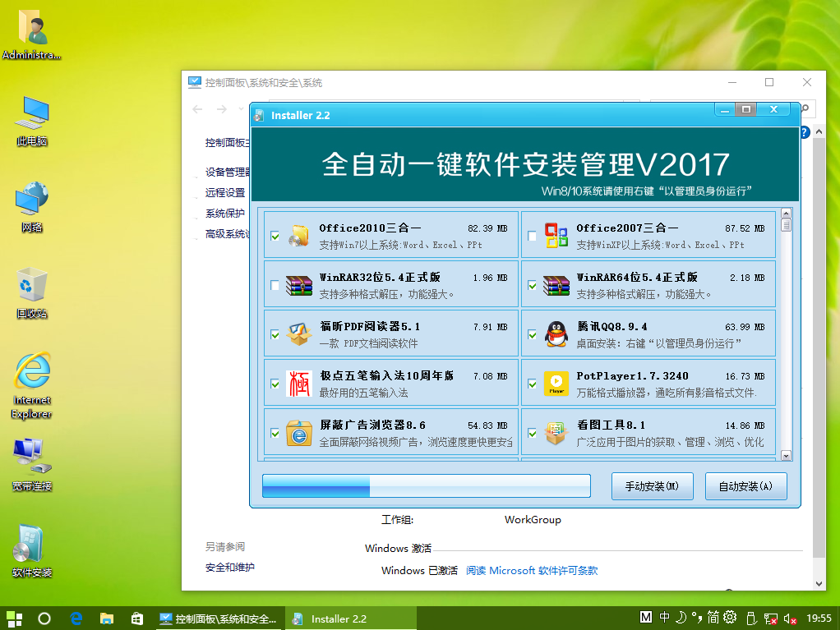Uncheck WinRAR64位5.4正式版 checkbox
Viewport: 840px width, 630px height.
pos(532,285)
